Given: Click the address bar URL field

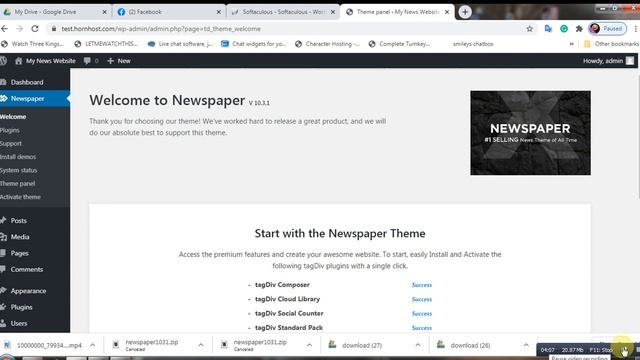Looking at the screenshot, I should point(286,29).
